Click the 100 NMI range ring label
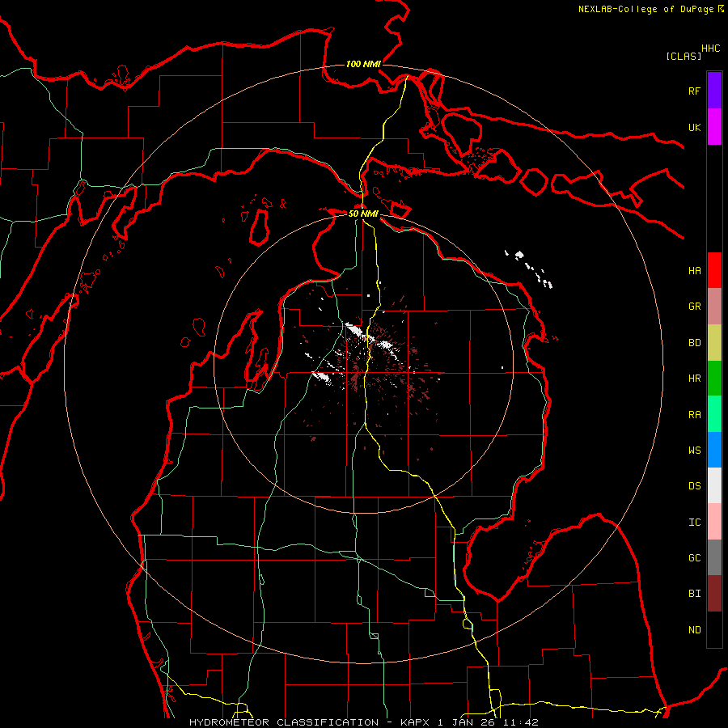The height and width of the screenshot is (728, 728). coord(363,64)
